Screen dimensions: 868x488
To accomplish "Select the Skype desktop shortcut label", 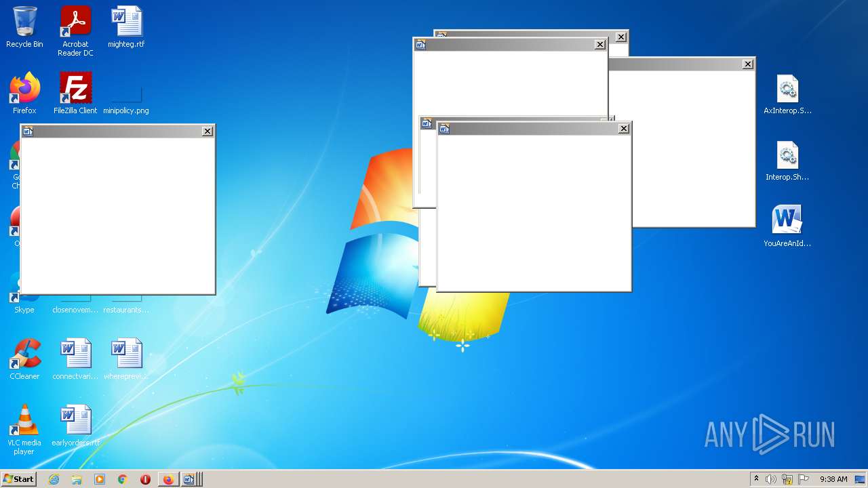I will [24, 310].
